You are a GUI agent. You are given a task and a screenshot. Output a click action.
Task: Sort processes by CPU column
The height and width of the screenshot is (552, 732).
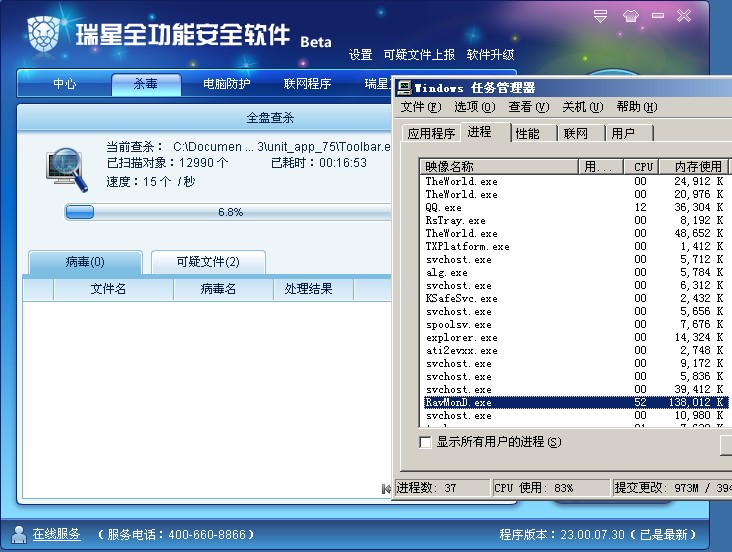tap(641, 167)
